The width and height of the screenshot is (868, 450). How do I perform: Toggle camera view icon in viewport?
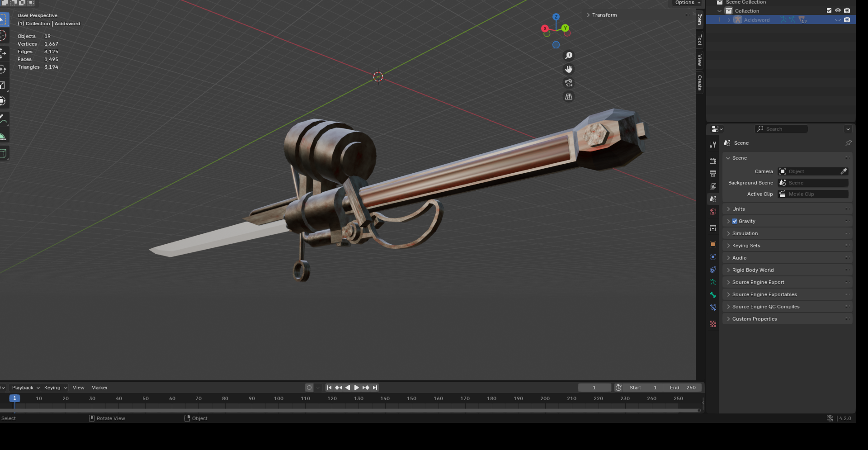point(569,83)
